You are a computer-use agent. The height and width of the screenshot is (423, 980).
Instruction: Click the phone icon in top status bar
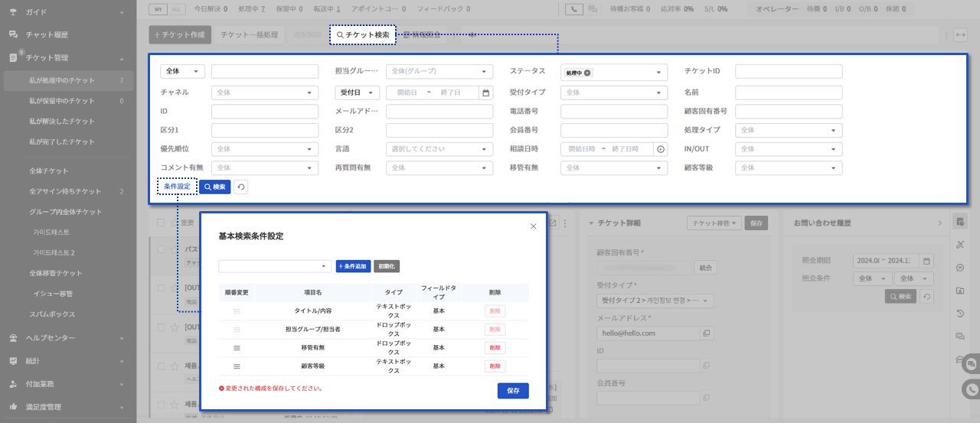[573, 9]
